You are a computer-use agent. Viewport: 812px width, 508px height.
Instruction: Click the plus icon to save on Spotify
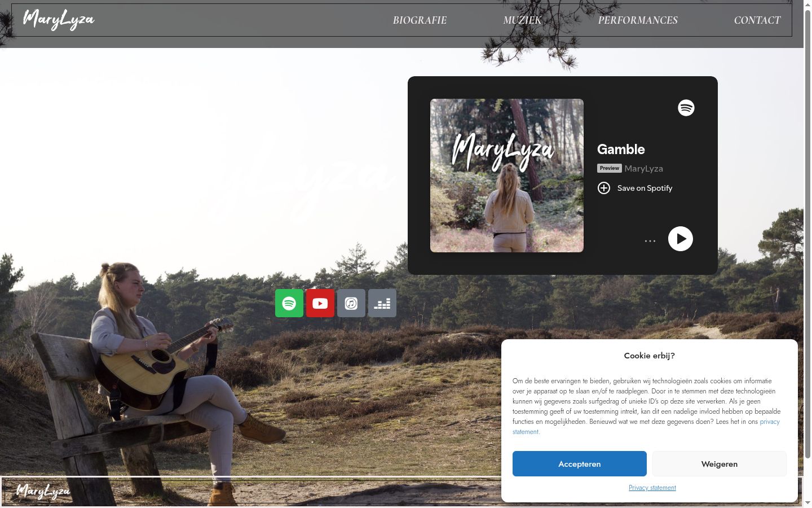(604, 188)
